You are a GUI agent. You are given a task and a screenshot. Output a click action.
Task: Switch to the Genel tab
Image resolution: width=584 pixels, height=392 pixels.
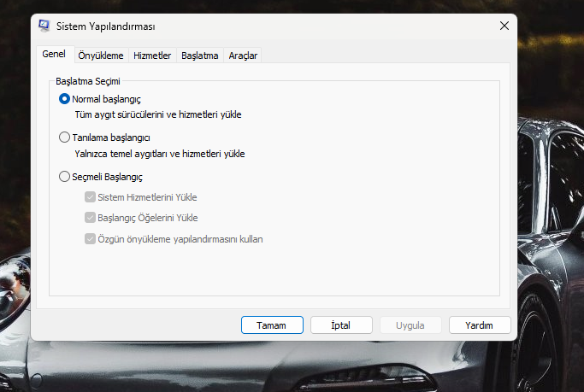click(54, 55)
